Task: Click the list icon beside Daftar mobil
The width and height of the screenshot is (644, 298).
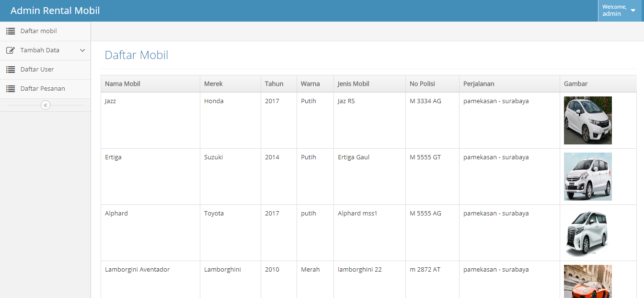Action: (11, 31)
